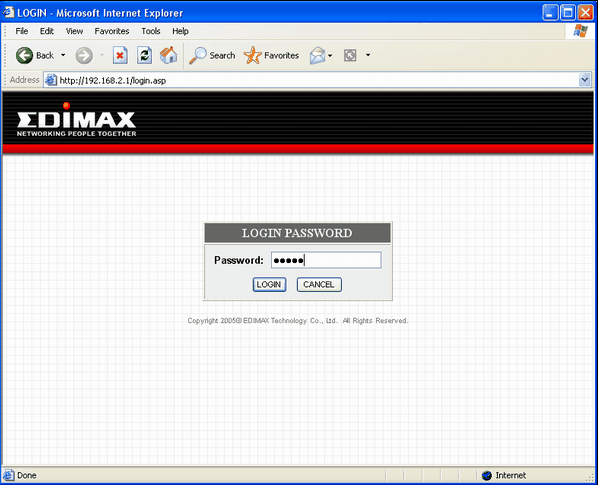Open the File menu

[22, 31]
